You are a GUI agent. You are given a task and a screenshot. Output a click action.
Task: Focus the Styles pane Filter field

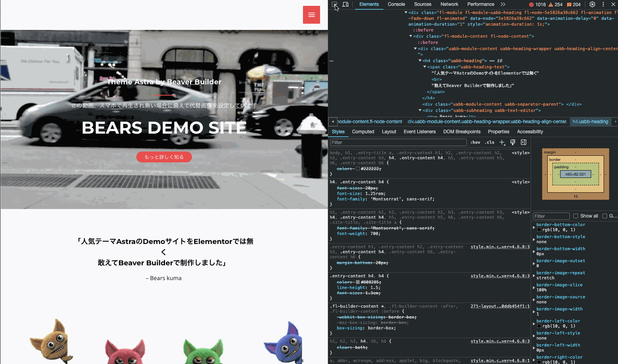pos(398,143)
